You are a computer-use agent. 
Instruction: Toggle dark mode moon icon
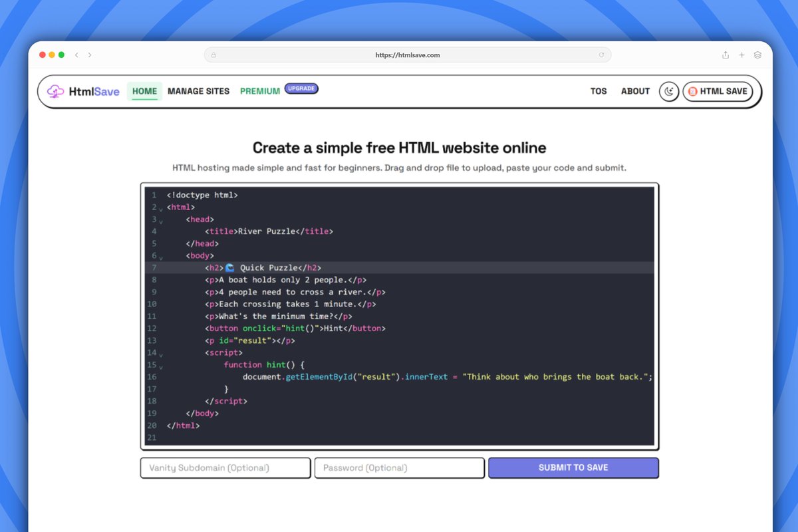click(x=669, y=92)
